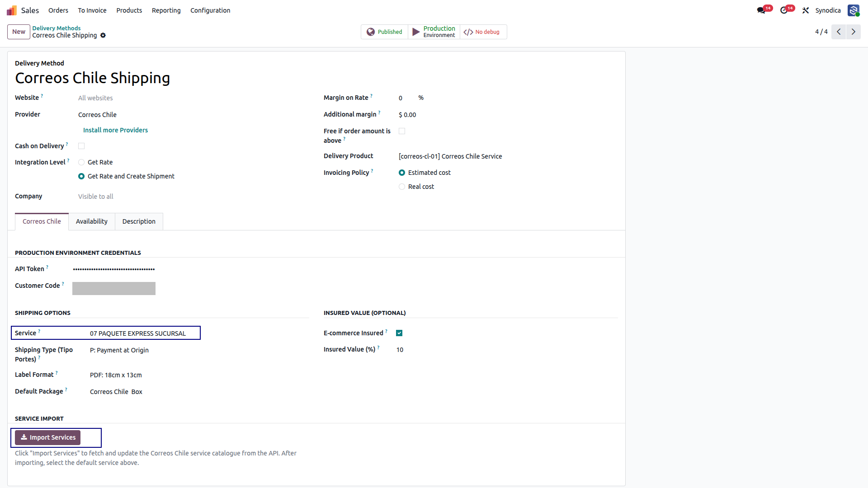Open the Configuration menu
This screenshot has height=488, width=868.
210,10
